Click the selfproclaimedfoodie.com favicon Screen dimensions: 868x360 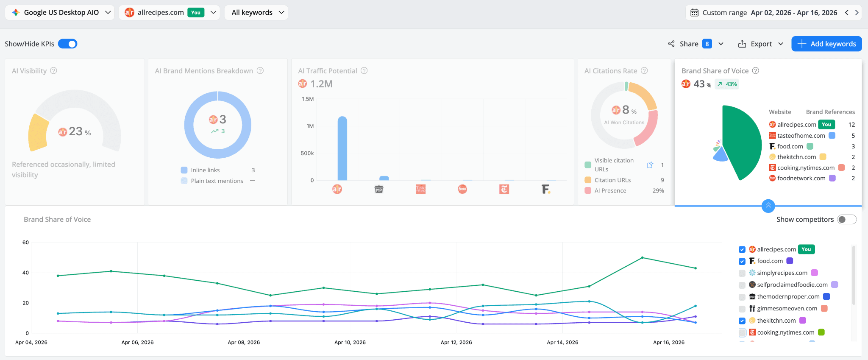752,285
